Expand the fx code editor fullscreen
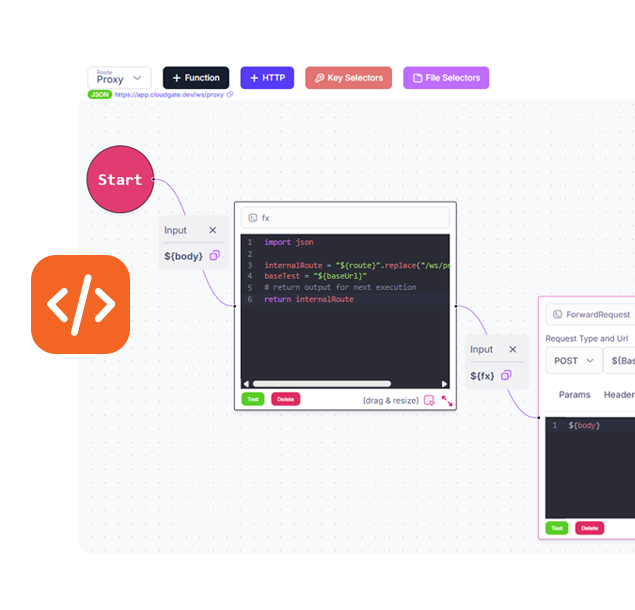This screenshot has height=610, width=635. click(447, 401)
